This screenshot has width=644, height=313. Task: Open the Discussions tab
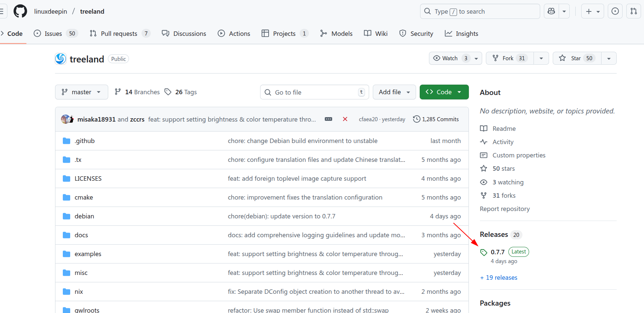[x=184, y=34]
